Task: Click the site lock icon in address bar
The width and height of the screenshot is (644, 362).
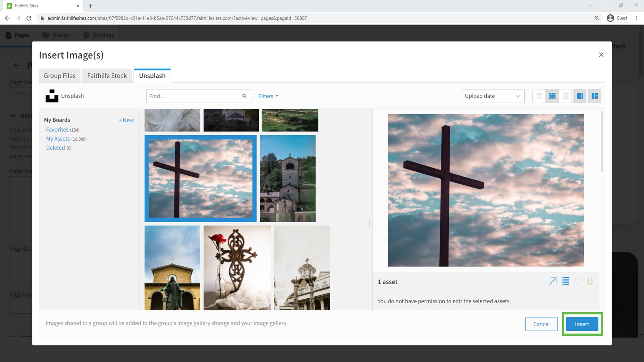Action: coord(42,18)
